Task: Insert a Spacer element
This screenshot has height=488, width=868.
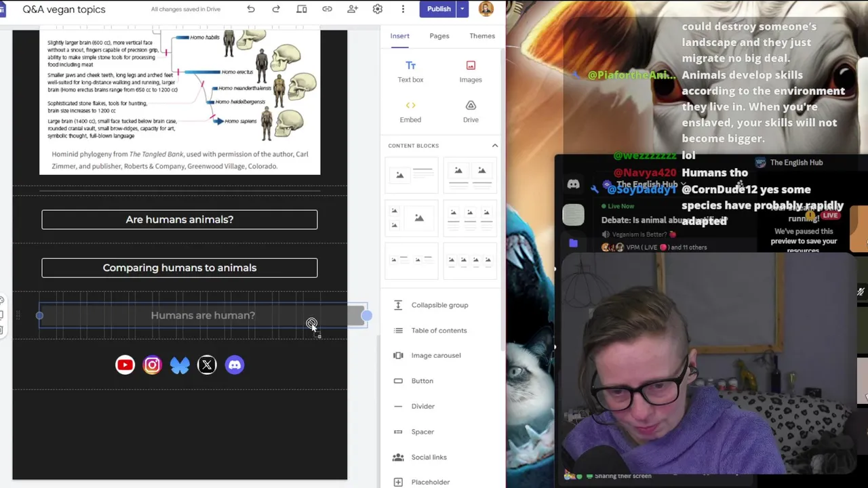Action: (x=422, y=432)
